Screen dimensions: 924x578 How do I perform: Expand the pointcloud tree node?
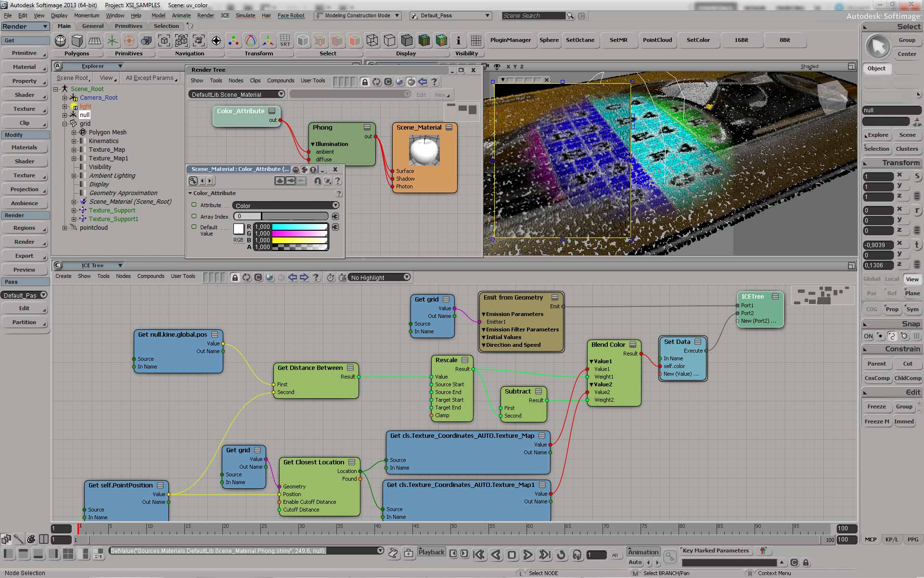click(x=64, y=228)
